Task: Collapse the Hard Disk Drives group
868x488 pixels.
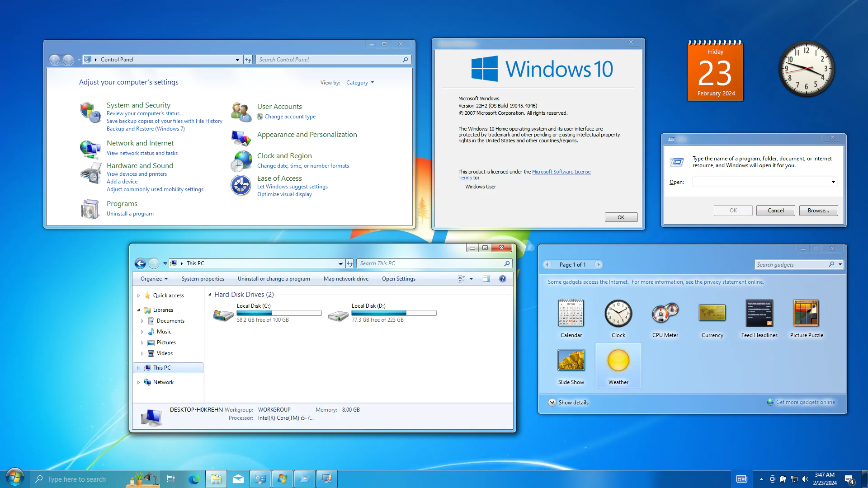Action: (210, 295)
